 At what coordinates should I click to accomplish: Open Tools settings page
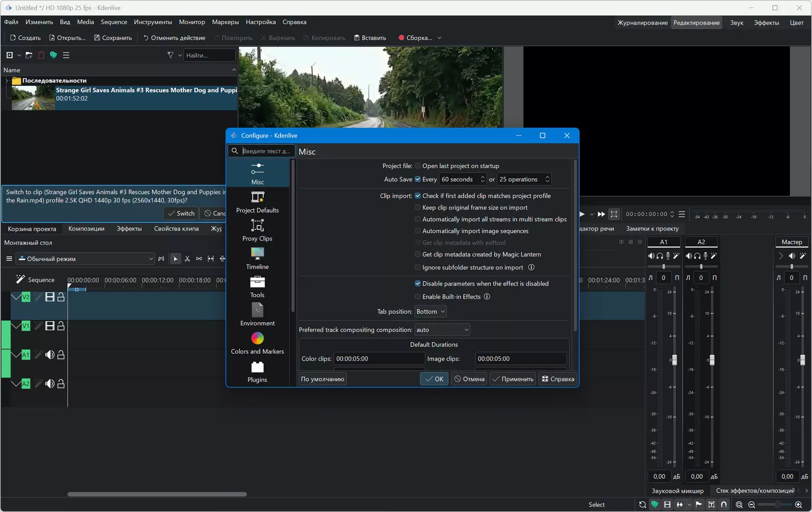coord(258,287)
